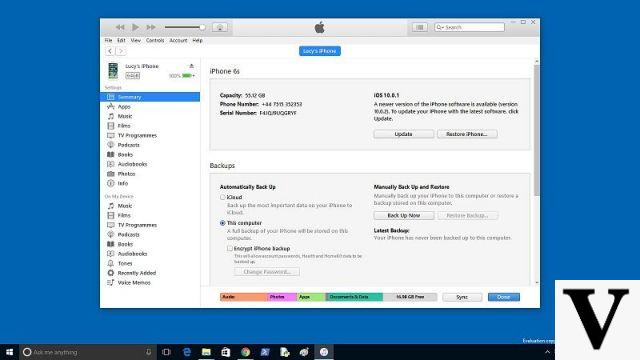Click the Photos segment of storage bar
The image size is (640, 360).
click(x=282, y=297)
